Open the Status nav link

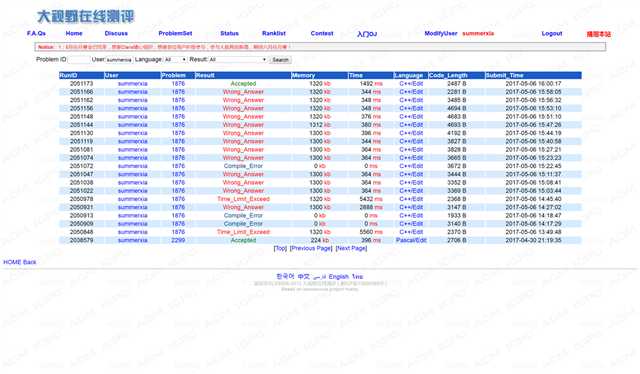(x=229, y=33)
